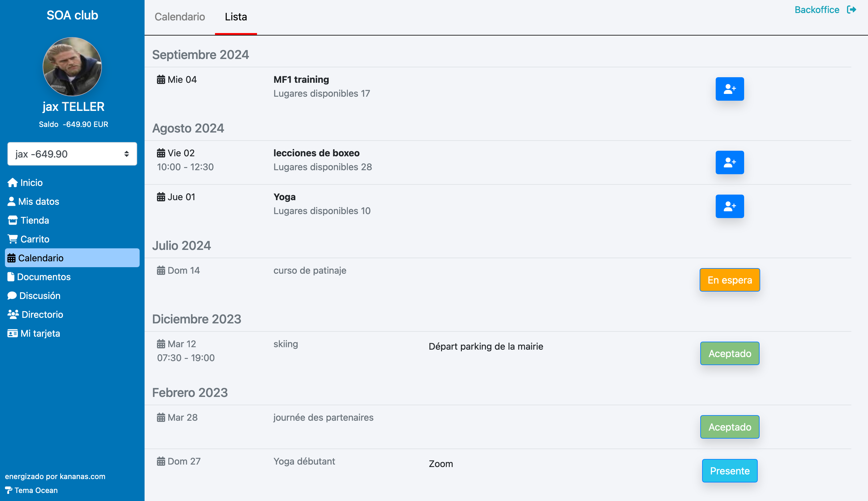The image size is (868, 501).
Task: Click the Tema Ocean theme link
Action: click(36, 490)
